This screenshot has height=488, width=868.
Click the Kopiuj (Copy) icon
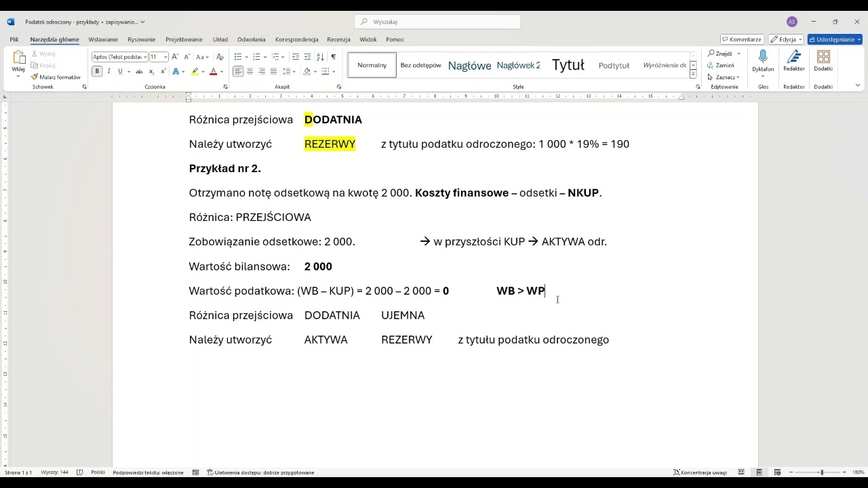pos(34,65)
